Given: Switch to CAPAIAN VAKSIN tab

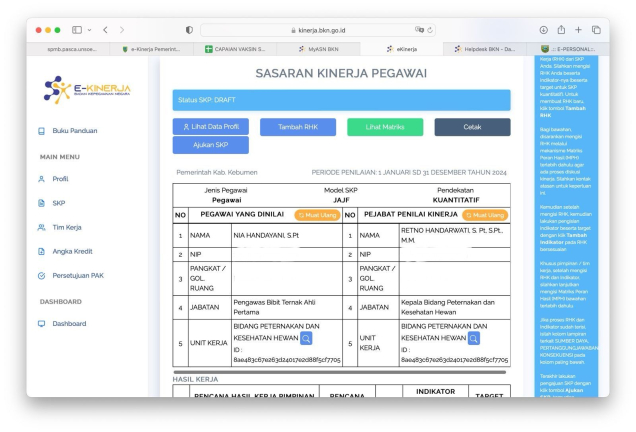Looking at the screenshot, I should pos(235,49).
